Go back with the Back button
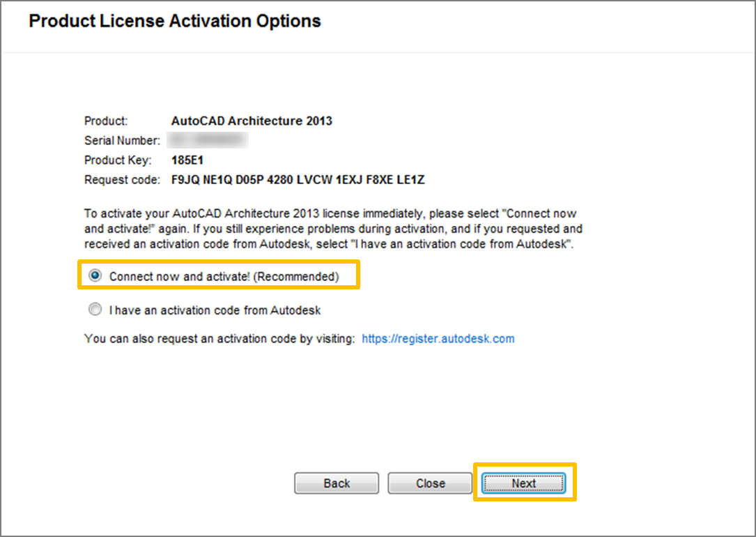 337,483
